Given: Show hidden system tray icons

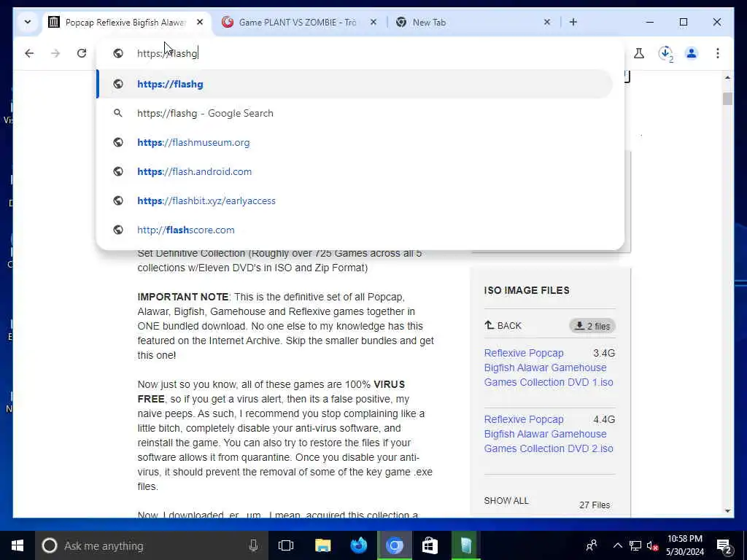Looking at the screenshot, I should point(617,545).
